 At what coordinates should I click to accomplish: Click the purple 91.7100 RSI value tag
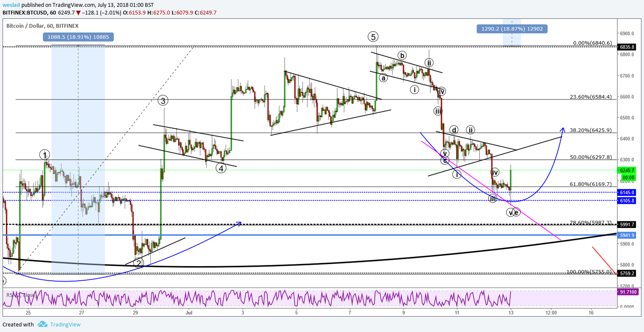(x=627, y=292)
